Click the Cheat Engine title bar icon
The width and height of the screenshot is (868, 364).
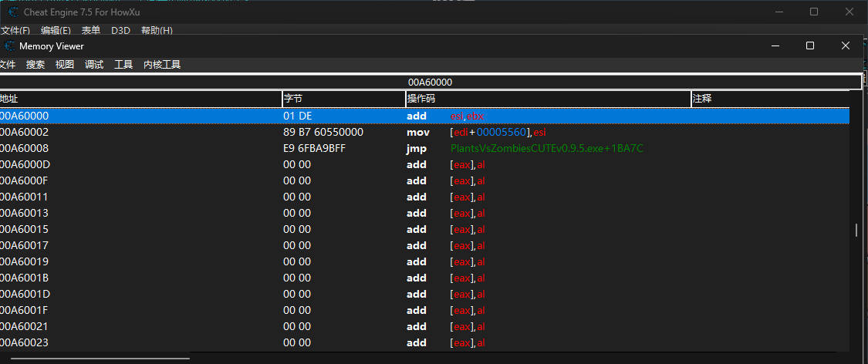click(x=13, y=12)
